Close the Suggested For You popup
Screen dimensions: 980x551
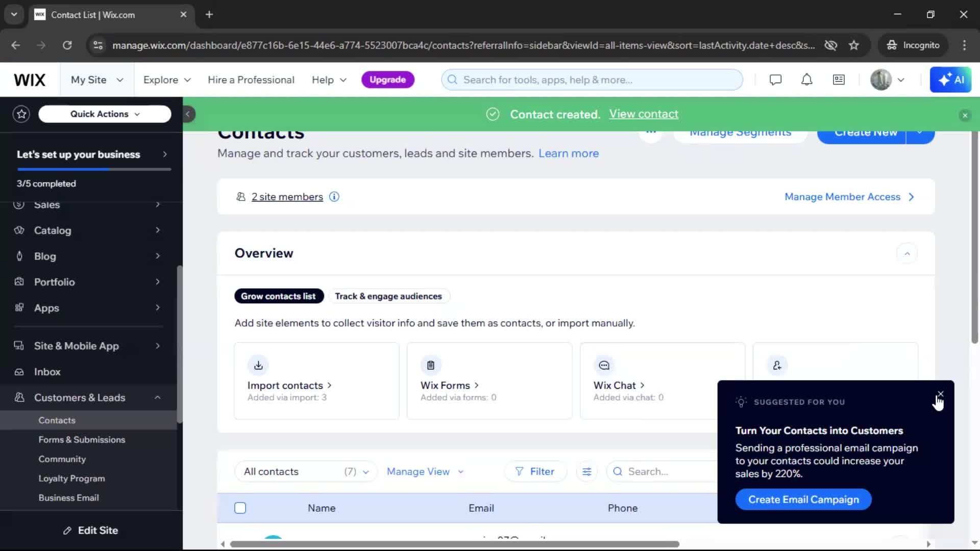click(940, 394)
